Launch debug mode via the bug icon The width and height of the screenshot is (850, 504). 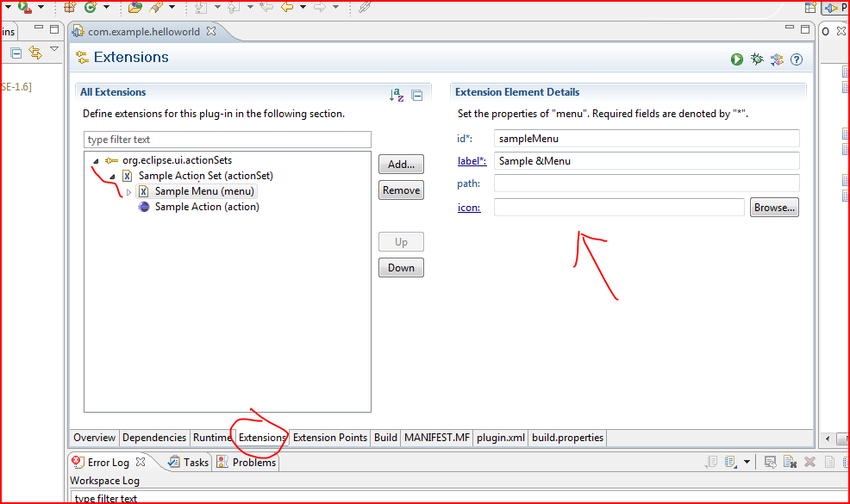click(x=757, y=59)
